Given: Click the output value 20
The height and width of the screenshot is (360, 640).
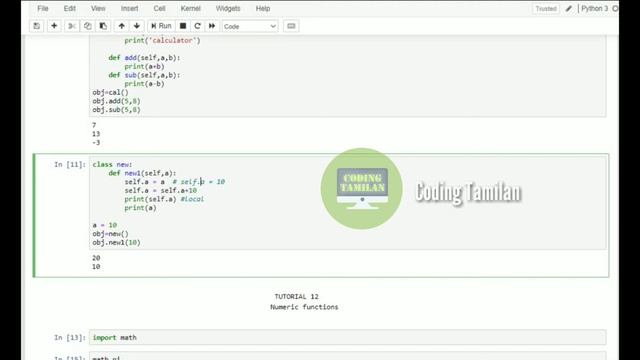Looking at the screenshot, I should (96, 258).
